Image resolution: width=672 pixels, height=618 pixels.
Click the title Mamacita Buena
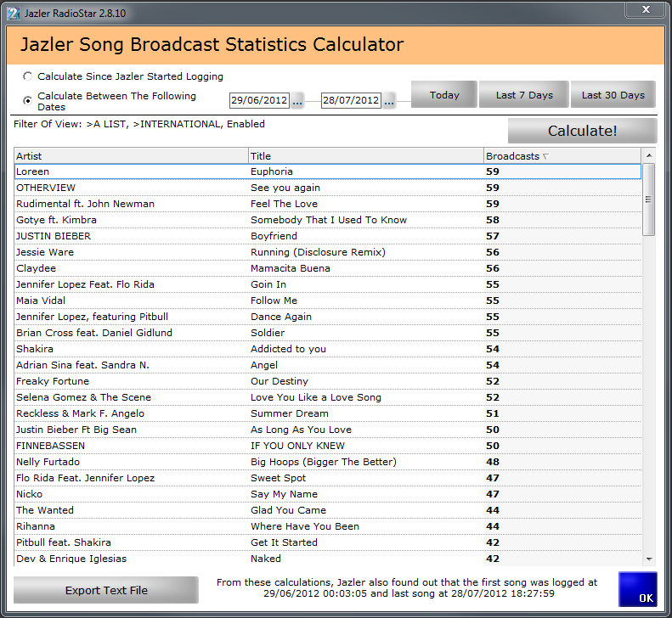[291, 268]
